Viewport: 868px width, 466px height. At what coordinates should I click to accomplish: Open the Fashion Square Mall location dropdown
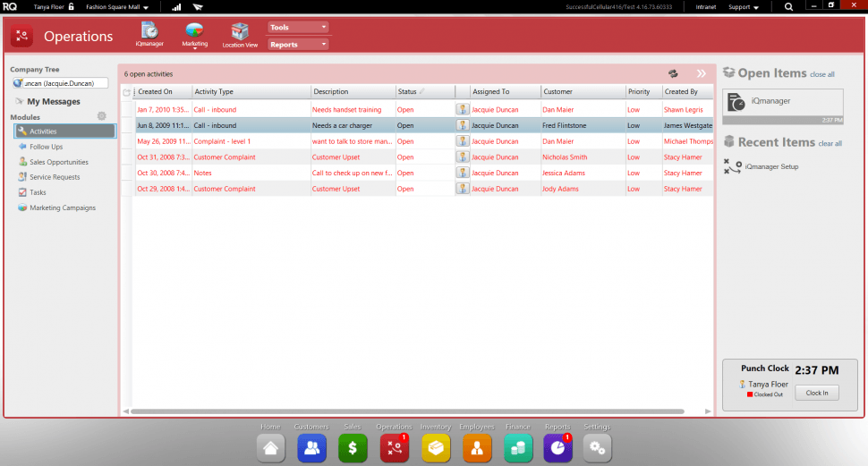pyautogui.click(x=117, y=7)
